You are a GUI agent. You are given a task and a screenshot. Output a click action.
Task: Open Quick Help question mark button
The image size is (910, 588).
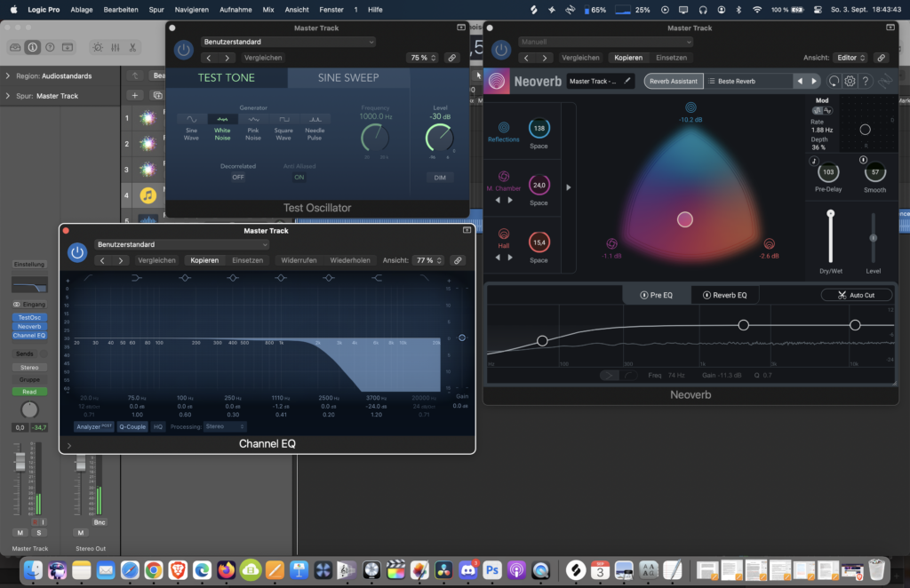click(50, 47)
